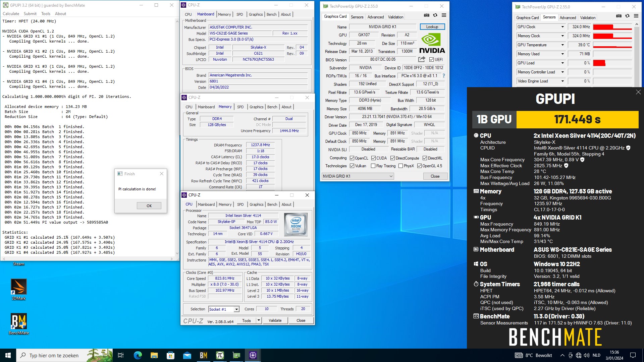Switch to GPU-Z on the taskbar
This screenshot has height=362, width=644.
(236, 355)
